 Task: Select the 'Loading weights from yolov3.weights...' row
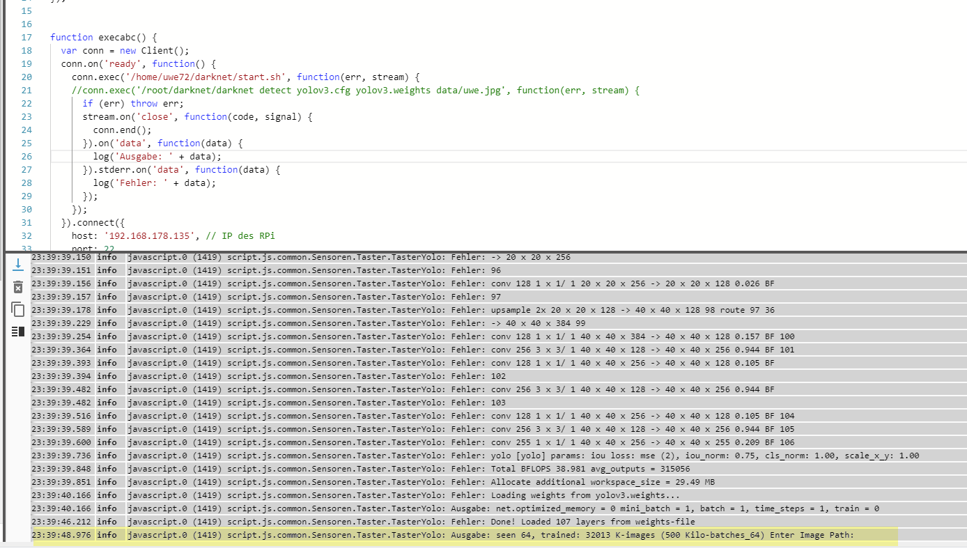498,495
